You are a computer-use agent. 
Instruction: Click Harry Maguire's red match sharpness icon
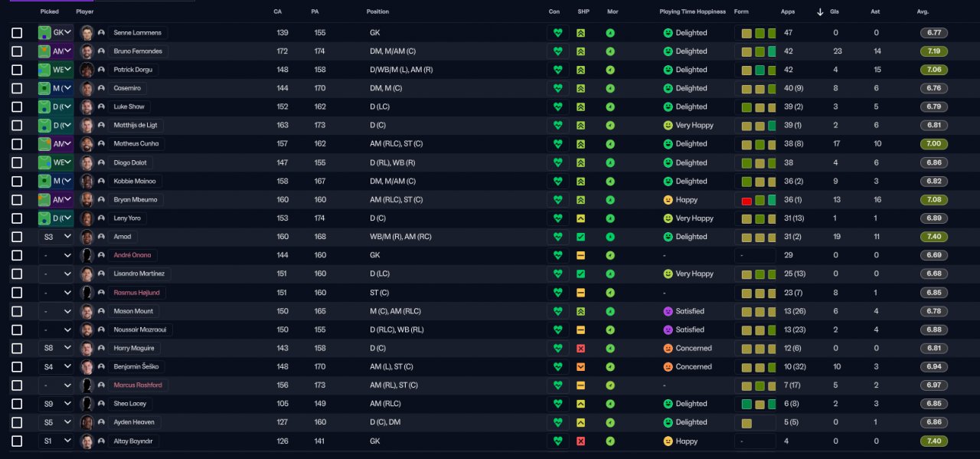click(580, 349)
